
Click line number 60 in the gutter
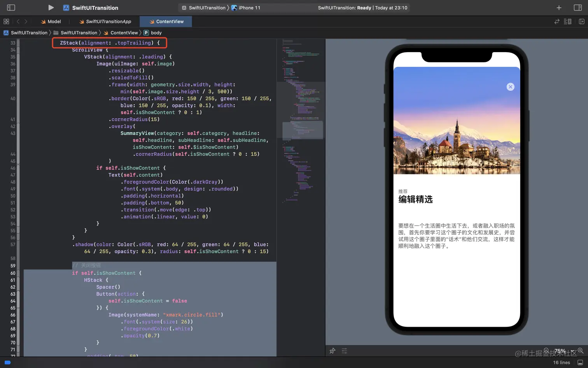(x=13, y=273)
